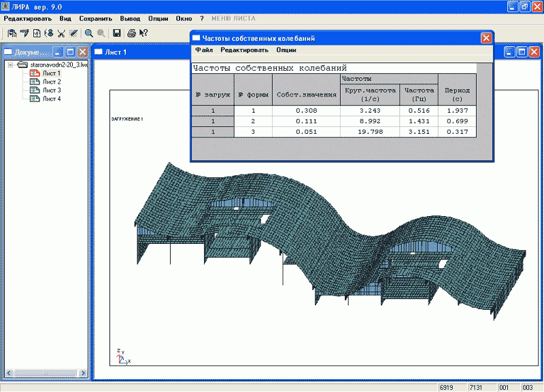
Task: Open the Вывод menu
Action: pos(130,18)
